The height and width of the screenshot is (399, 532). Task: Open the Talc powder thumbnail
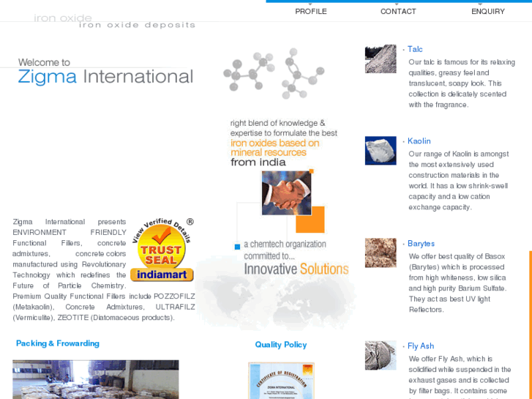(381, 59)
